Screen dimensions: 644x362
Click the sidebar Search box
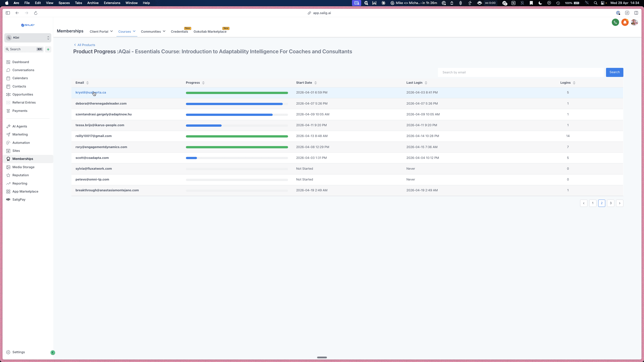[24, 49]
